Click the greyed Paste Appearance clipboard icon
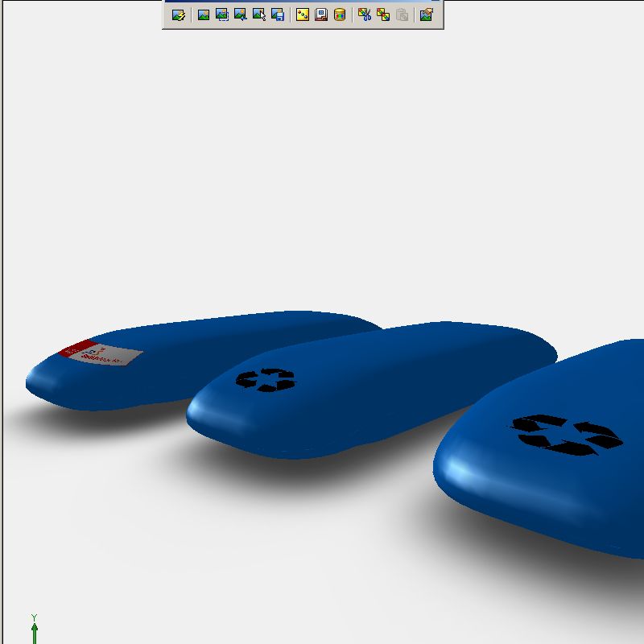644x644 pixels. pyautogui.click(x=402, y=15)
